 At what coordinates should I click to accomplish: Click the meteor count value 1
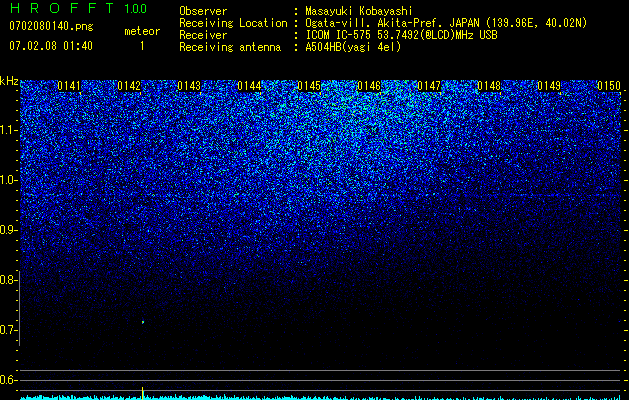point(142,46)
